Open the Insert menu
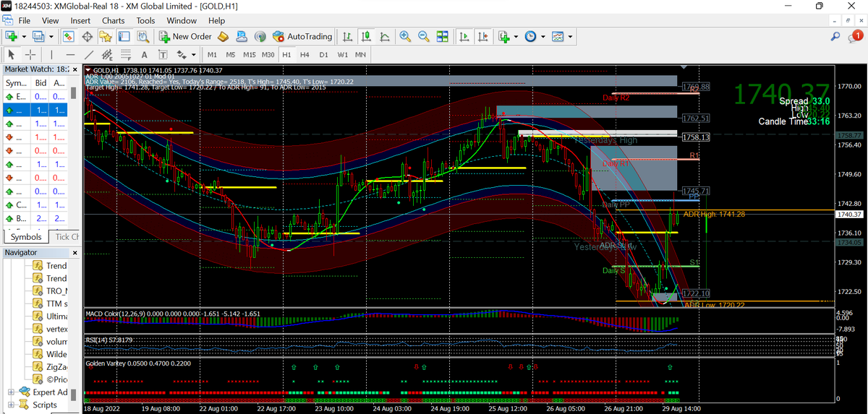Viewport: 868px width, 414px height. pyautogui.click(x=80, y=20)
